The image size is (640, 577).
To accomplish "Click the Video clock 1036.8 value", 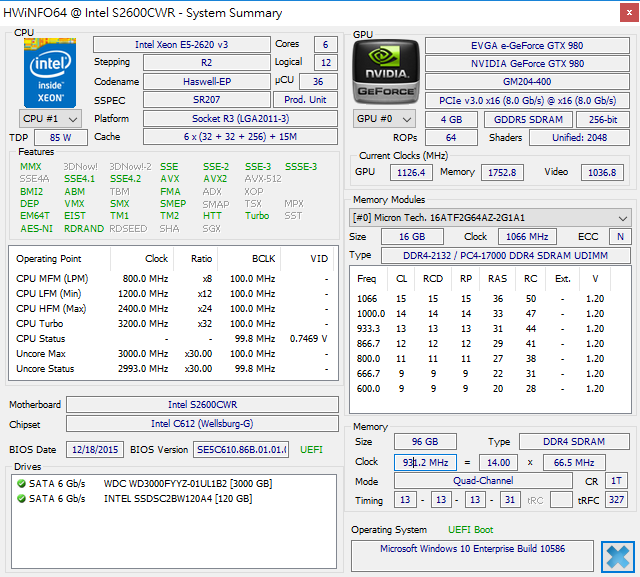I will [602, 172].
